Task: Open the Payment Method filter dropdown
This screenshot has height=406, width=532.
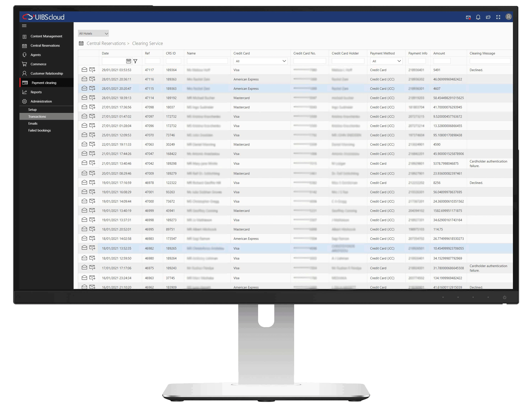Action: (x=386, y=61)
